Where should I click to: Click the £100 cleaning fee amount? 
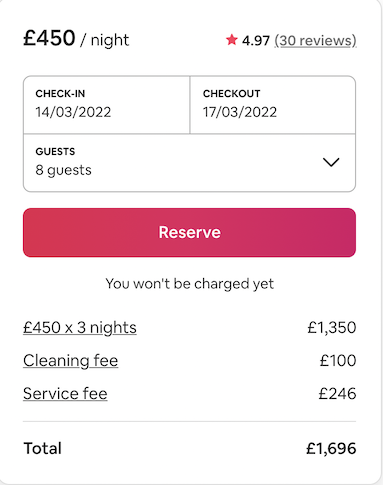click(x=338, y=361)
